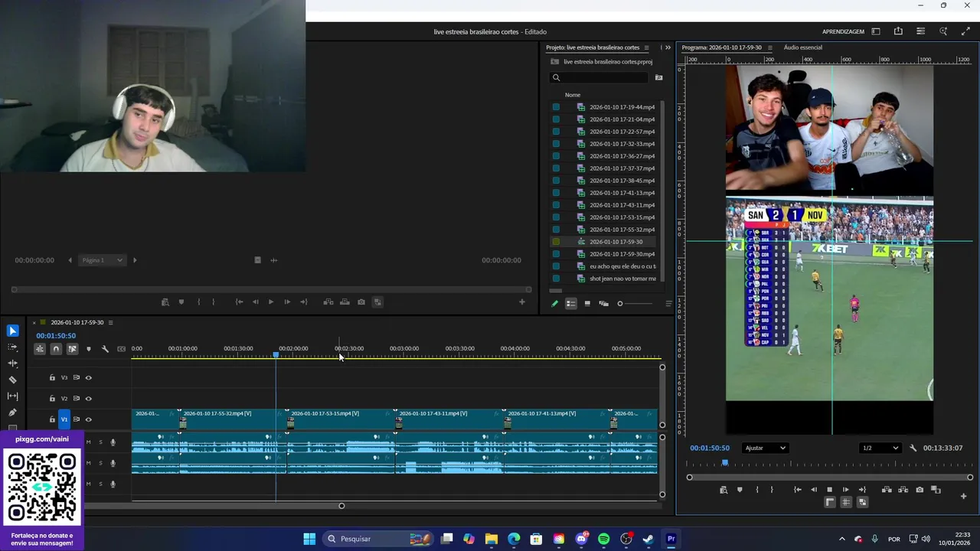This screenshot has width=980, height=551.
Task: Select the Track Select Forward tool
Action: pos(12,347)
